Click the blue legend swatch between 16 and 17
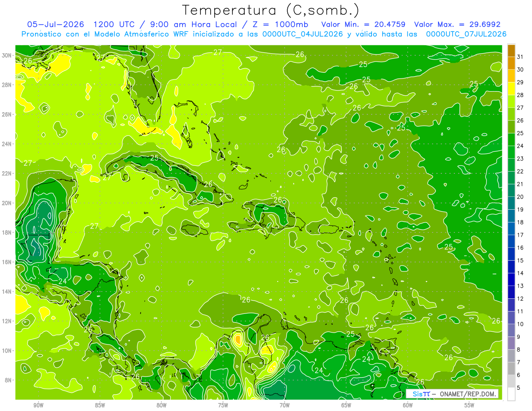The height and width of the screenshot is (411, 532). (511, 241)
